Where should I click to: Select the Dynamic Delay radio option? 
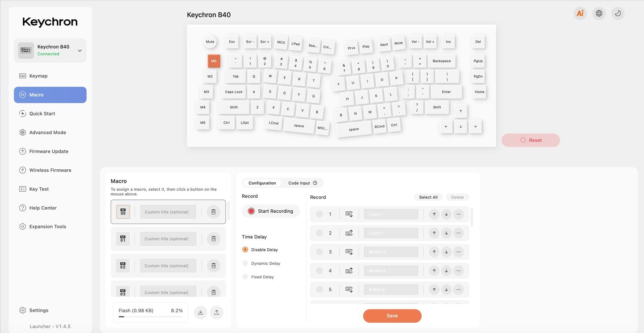coord(245,263)
